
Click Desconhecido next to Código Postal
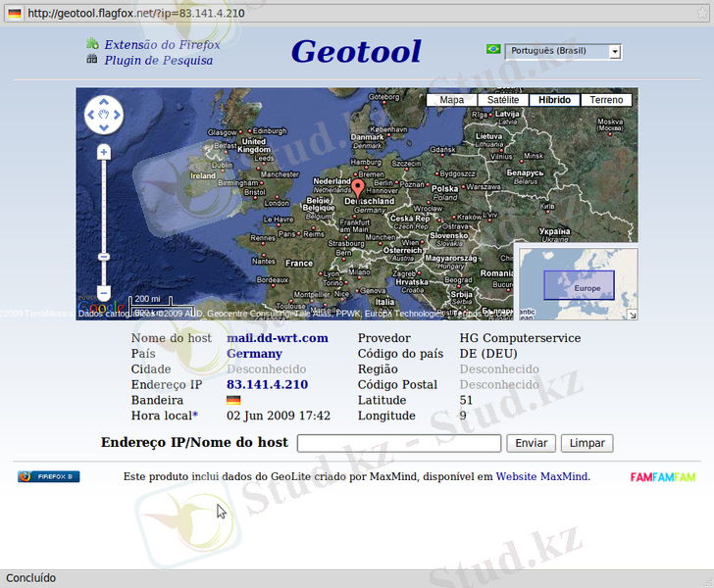click(x=499, y=384)
